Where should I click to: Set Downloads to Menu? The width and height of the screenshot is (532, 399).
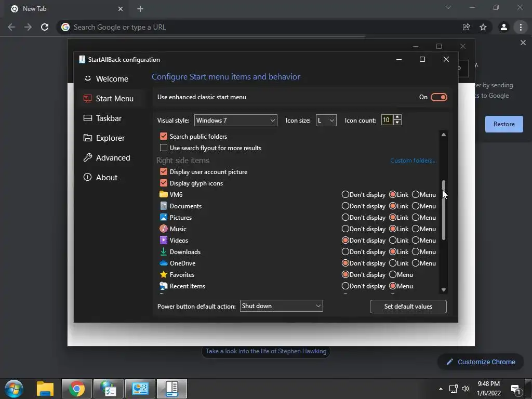pos(416,252)
